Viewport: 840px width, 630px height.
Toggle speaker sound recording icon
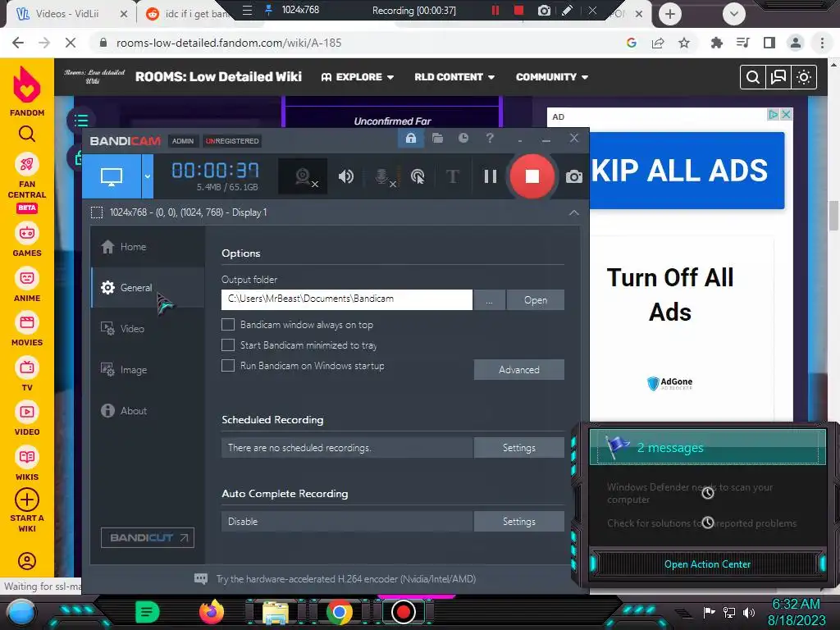pos(346,176)
